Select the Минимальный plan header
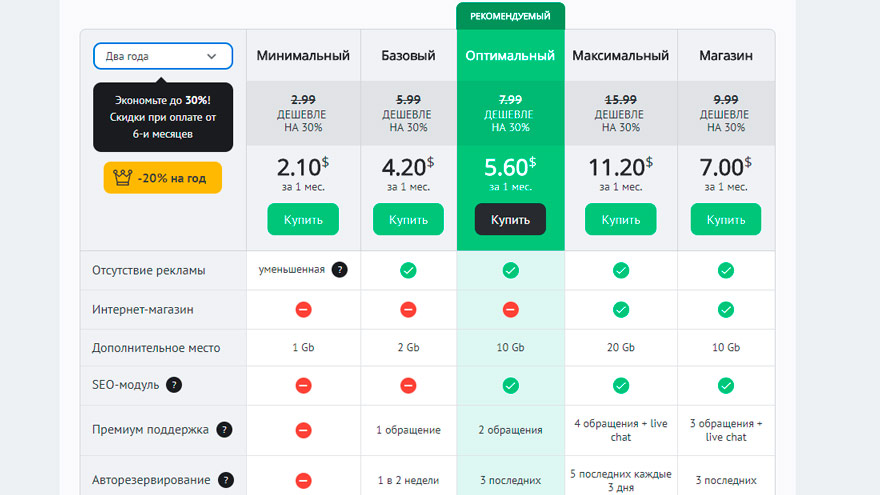 (x=303, y=56)
